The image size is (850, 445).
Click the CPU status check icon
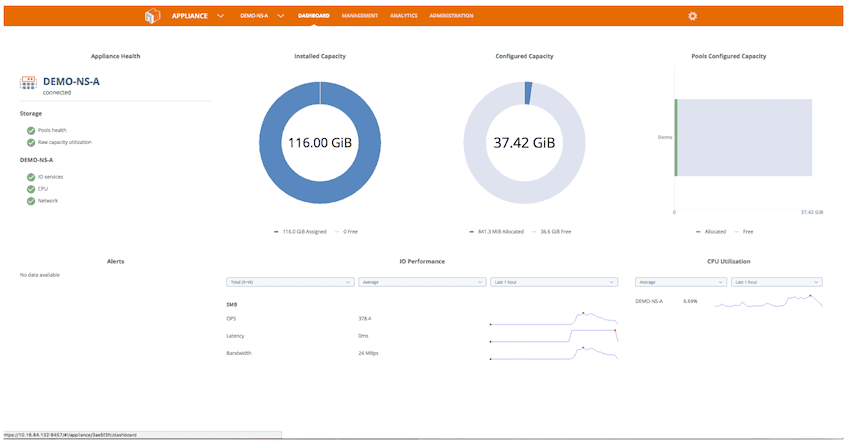point(31,189)
